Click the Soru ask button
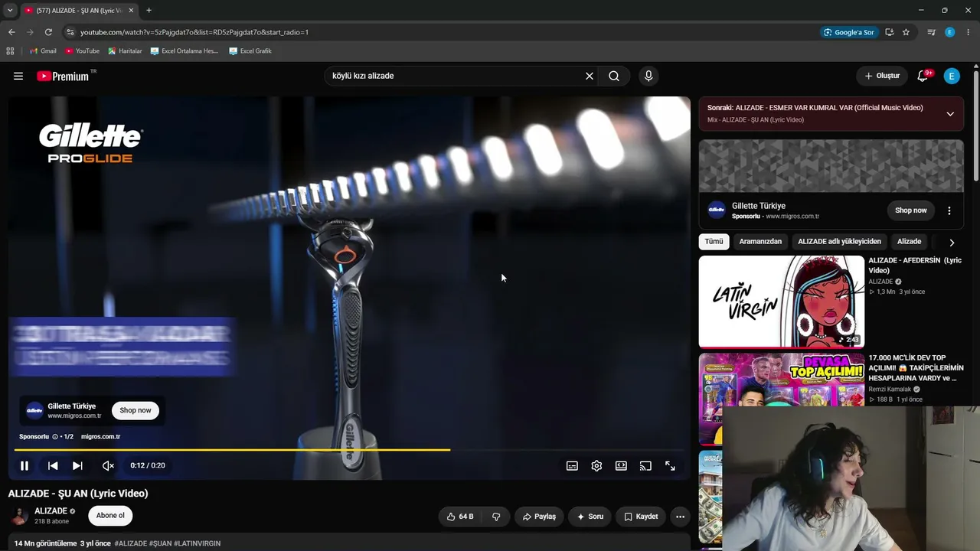 pyautogui.click(x=590, y=517)
